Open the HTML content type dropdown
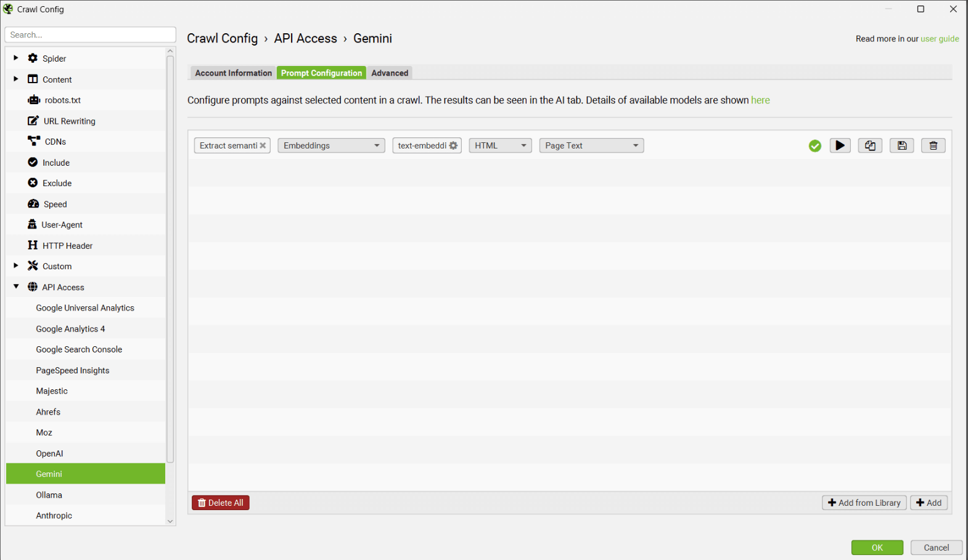 click(500, 145)
